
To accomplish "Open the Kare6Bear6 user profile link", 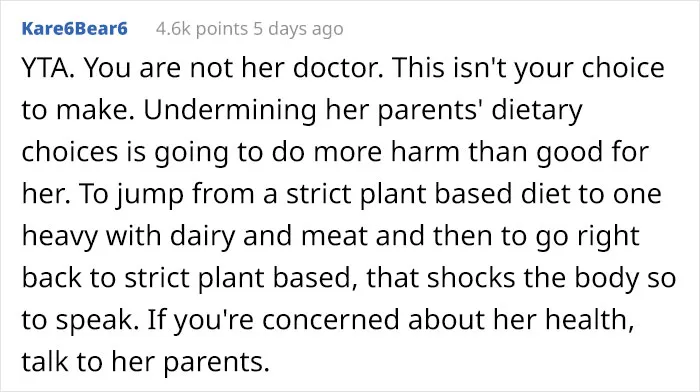I will 75,29.
